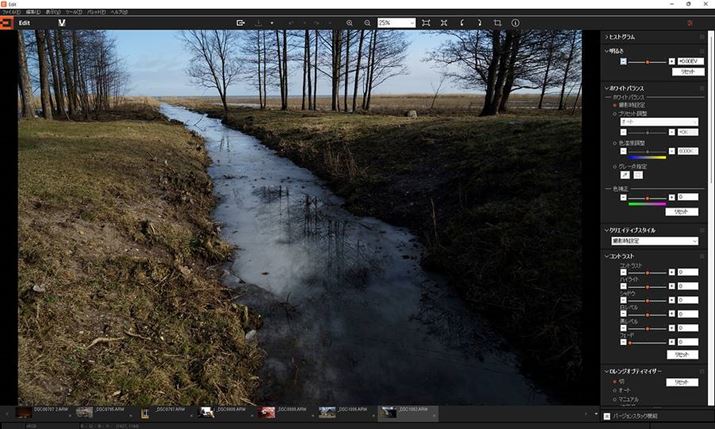Viewport: 715px width, 429px height.
Task: Select the red-toned filmstrip thumbnail
Action: tap(266, 413)
